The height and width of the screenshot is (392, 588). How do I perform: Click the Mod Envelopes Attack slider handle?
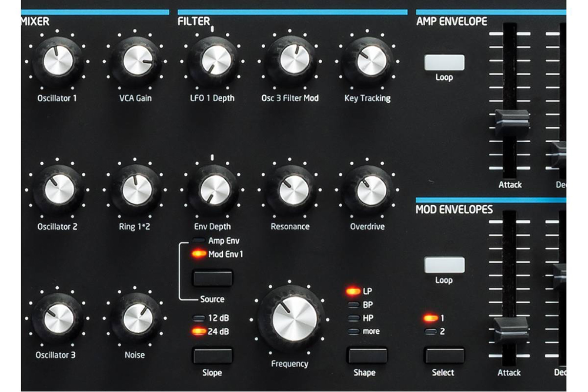[510, 329]
